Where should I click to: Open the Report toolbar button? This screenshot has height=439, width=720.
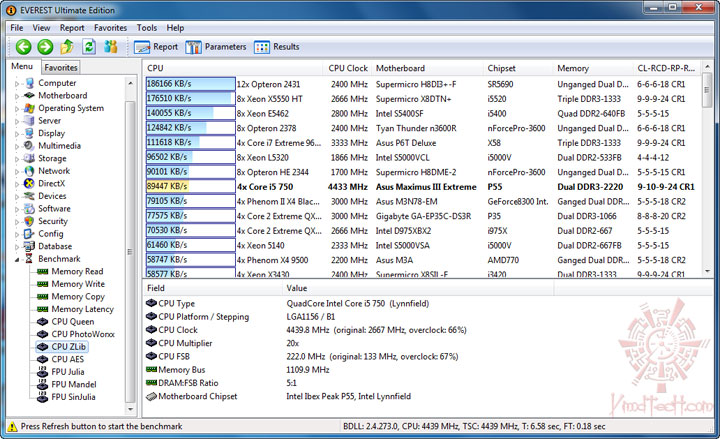[156, 47]
